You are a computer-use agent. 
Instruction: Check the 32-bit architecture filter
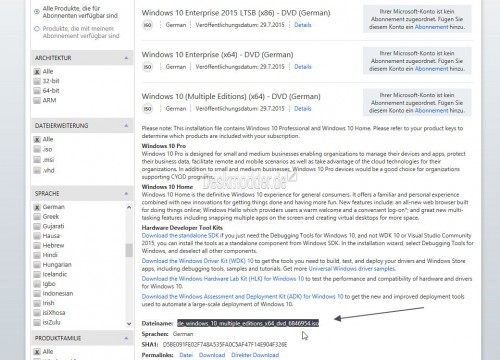[x=37, y=81]
